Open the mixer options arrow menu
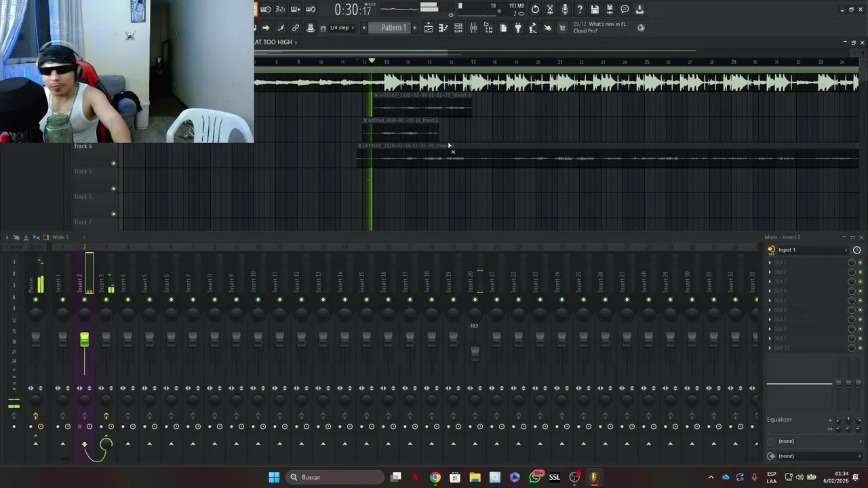 coord(7,237)
